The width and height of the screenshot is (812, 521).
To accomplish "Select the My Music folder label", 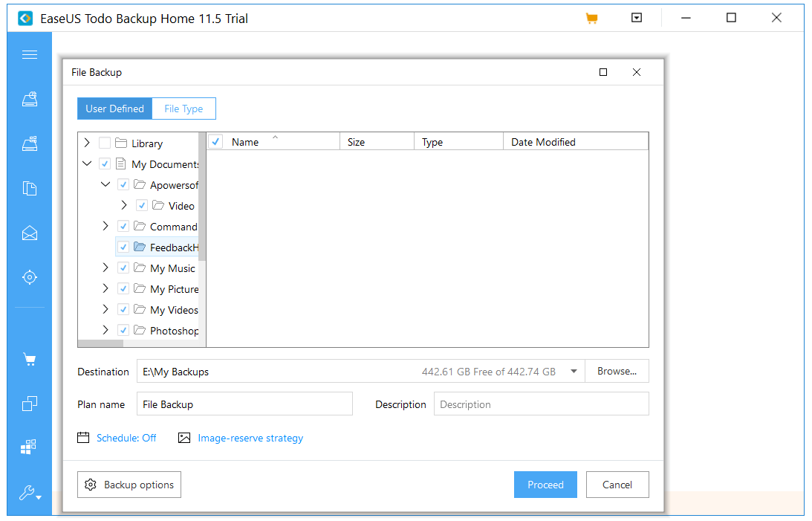I will (x=172, y=268).
